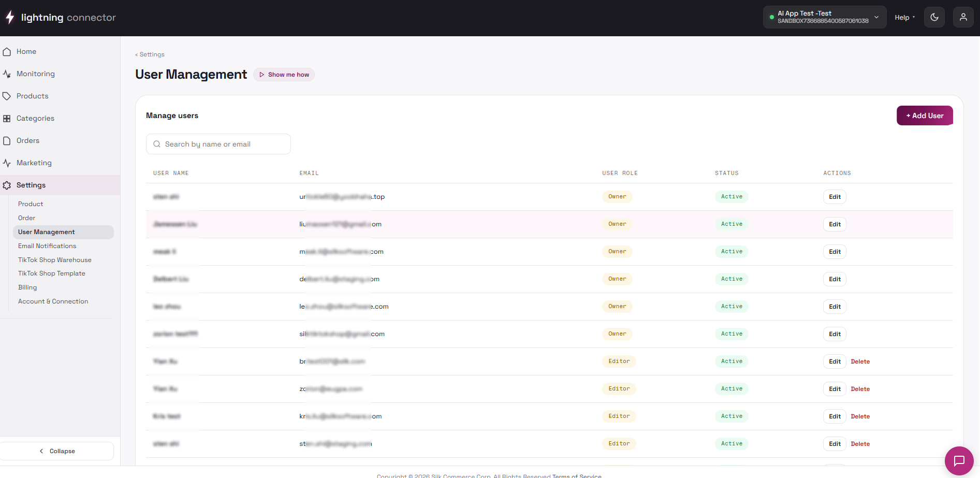This screenshot has width=980, height=478.
Task: Click the Active badge in the last row
Action: [x=732, y=444]
